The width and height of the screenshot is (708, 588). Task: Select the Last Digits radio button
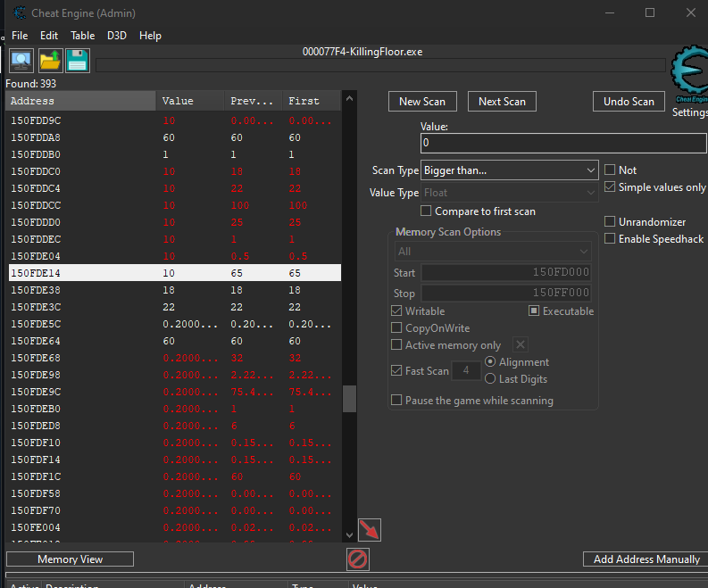point(490,378)
